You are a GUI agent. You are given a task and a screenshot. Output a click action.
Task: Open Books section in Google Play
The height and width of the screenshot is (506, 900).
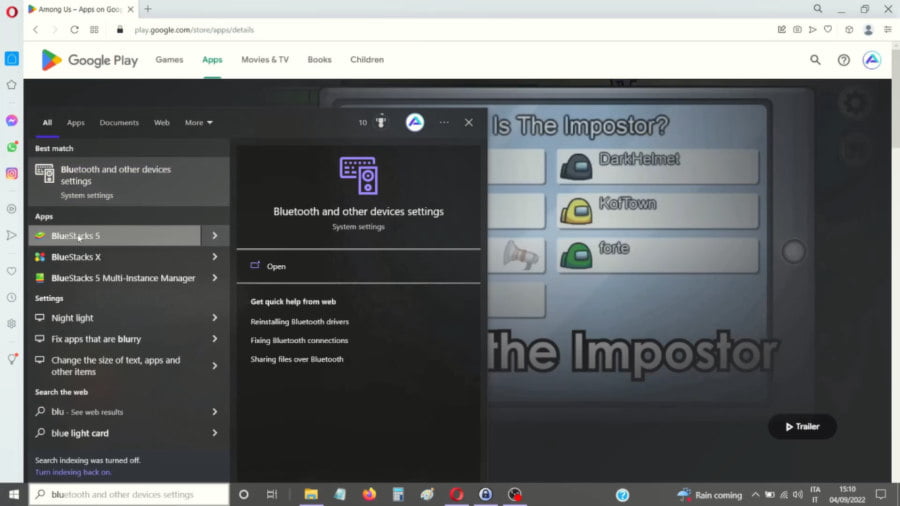(319, 60)
